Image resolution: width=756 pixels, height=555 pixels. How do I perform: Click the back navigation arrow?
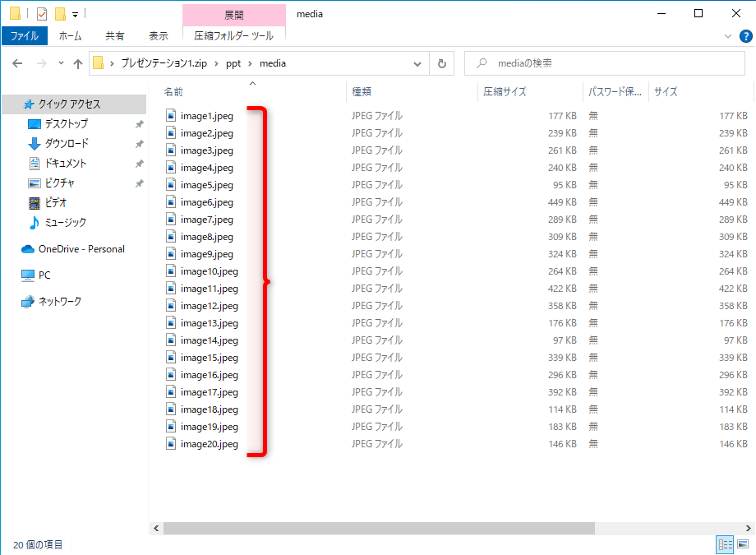(x=17, y=62)
